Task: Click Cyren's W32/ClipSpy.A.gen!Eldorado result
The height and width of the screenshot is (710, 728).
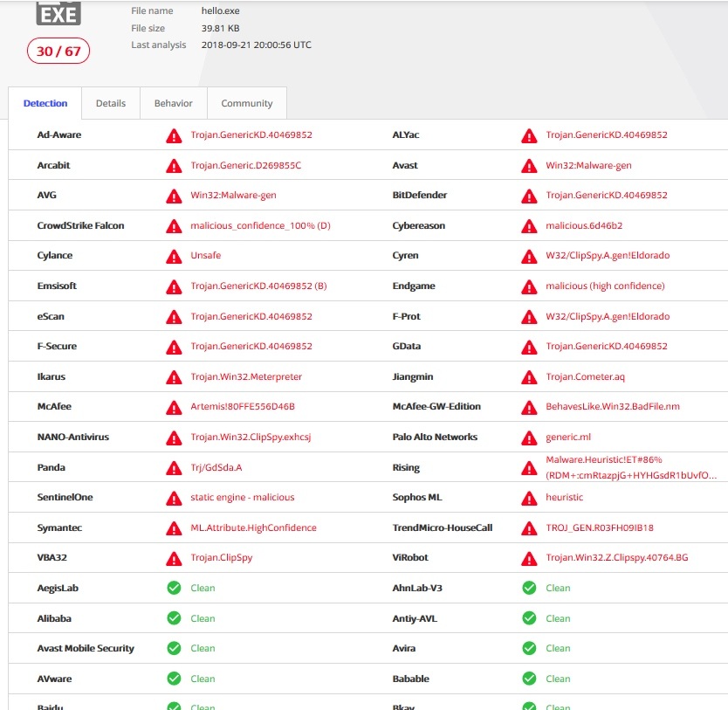Action: [608, 255]
